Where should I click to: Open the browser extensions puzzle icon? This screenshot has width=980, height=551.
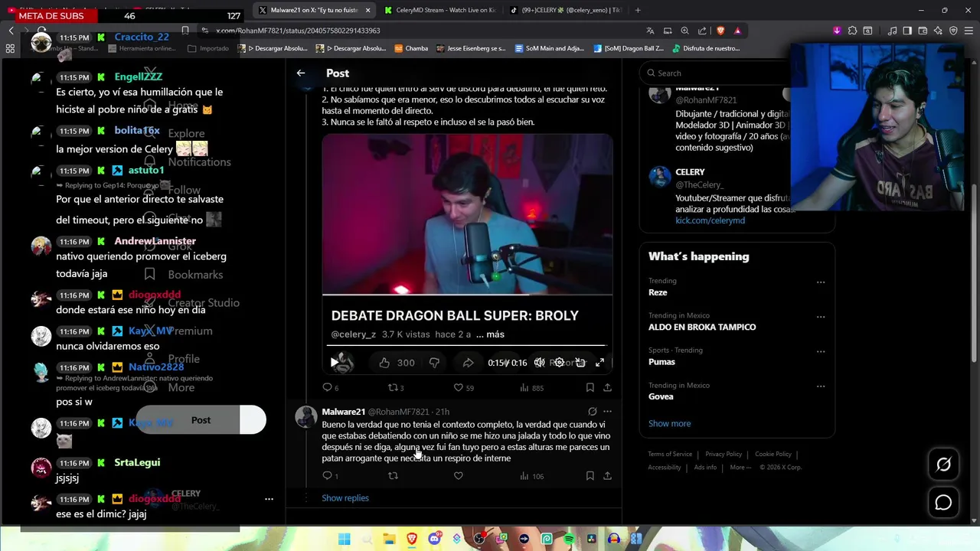pos(852,31)
